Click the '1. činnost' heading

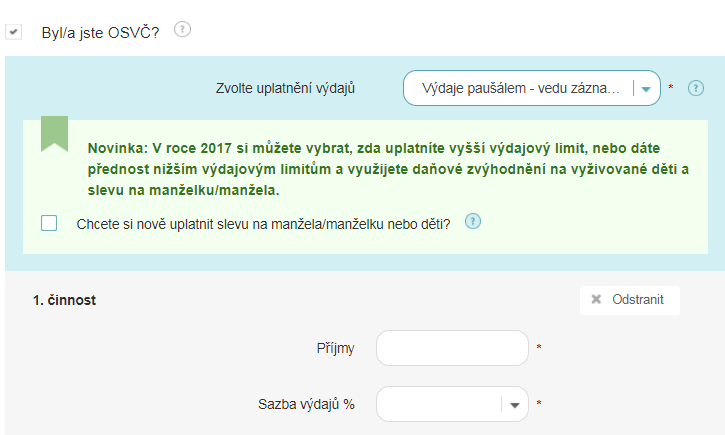tap(65, 299)
